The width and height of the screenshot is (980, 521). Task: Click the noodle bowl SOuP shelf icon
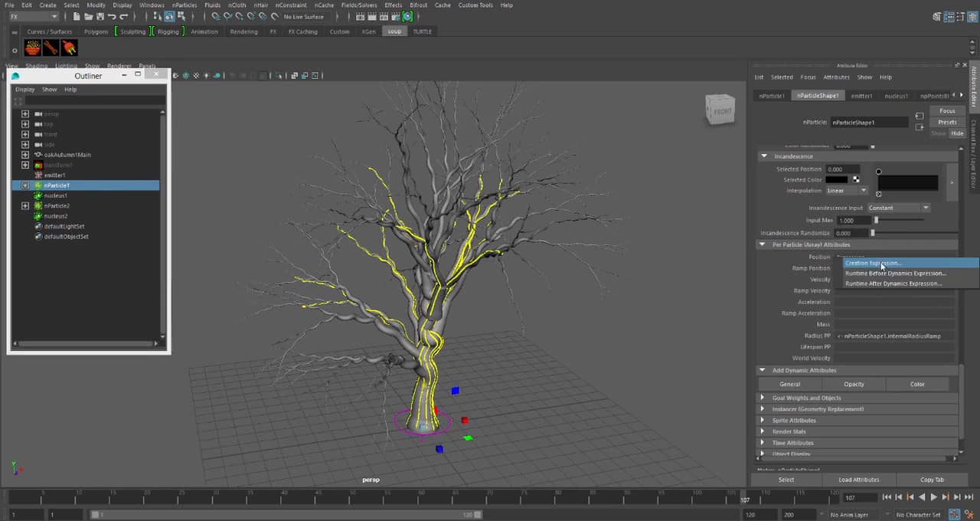pos(33,48)
